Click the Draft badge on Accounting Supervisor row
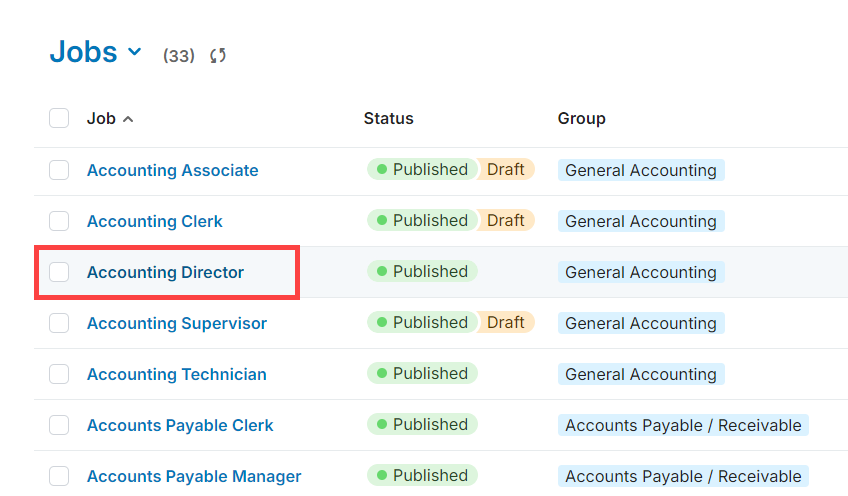 (x=506, y=322)
